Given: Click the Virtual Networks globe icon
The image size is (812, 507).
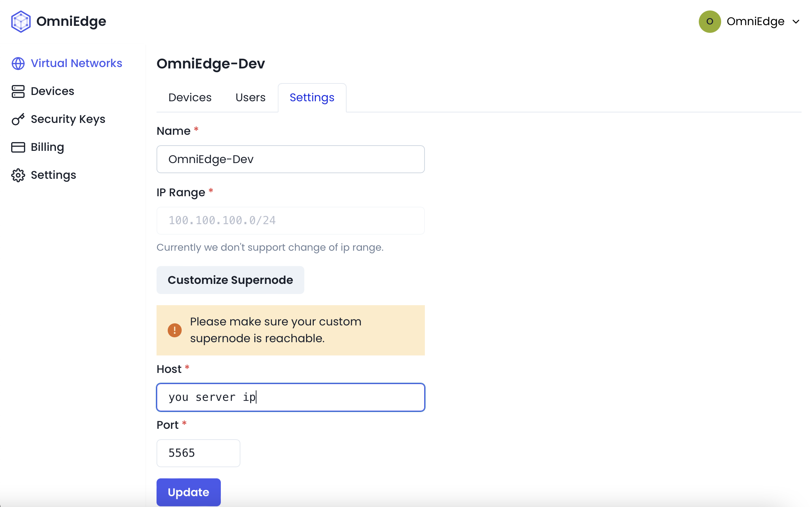Looking at the screenshot, I should (x=18, y=64).
